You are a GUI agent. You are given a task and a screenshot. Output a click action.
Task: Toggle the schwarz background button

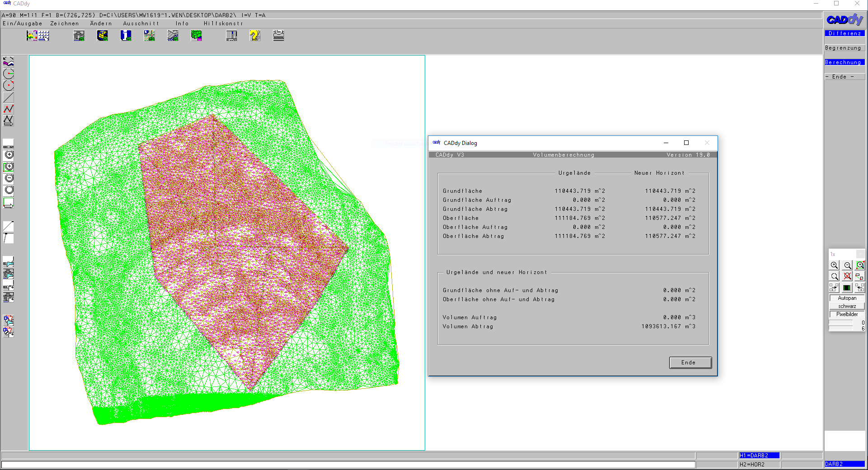pyautogui.click(x=847, y=306)
